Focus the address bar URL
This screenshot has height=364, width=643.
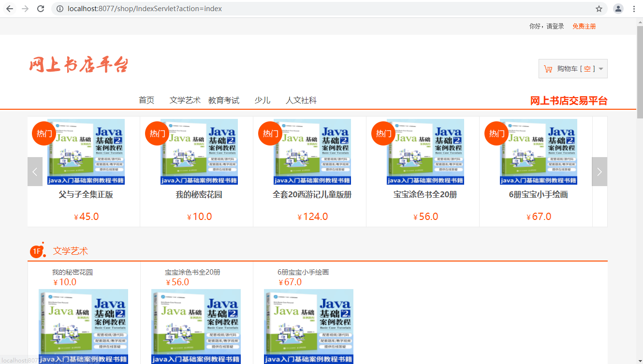pyautogui.click(x=145, y=9)
